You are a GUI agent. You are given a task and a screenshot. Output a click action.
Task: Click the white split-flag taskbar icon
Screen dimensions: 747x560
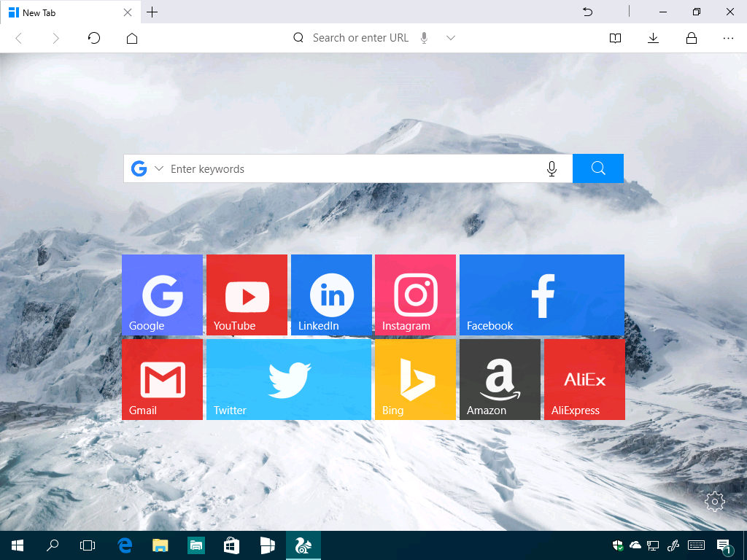[x=267, y=545]
